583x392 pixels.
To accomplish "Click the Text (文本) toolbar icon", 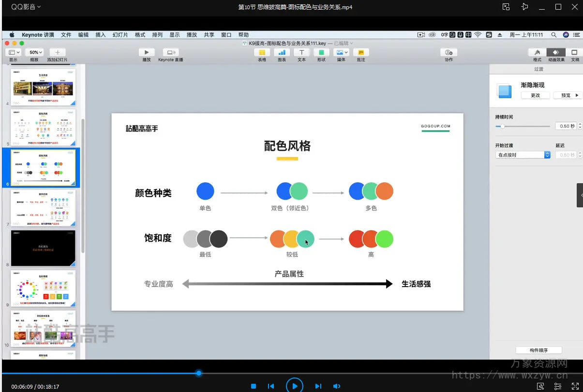I will [301, 53].
